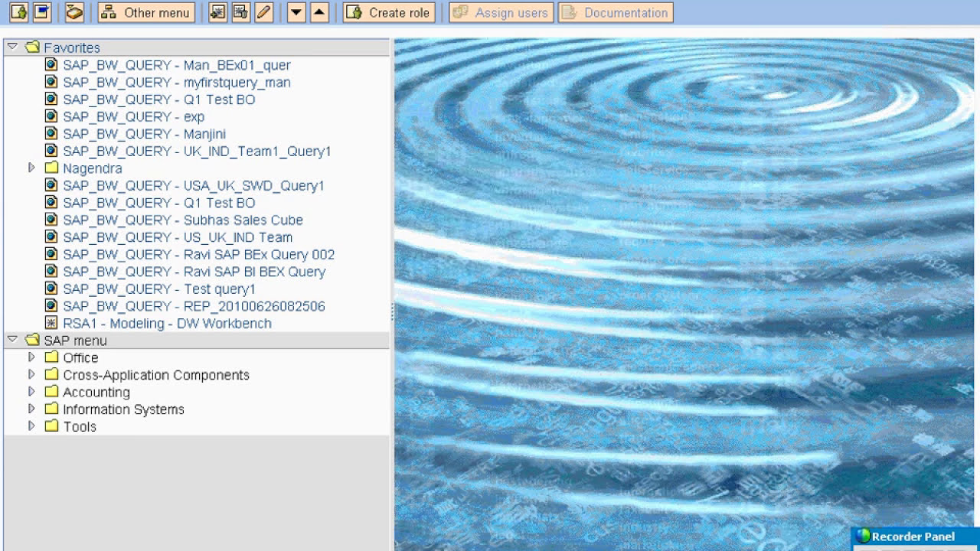The width and height of the screenshot is (980, 551).
Task: Click the Change Favorites pencil icon
Action: 264,12
